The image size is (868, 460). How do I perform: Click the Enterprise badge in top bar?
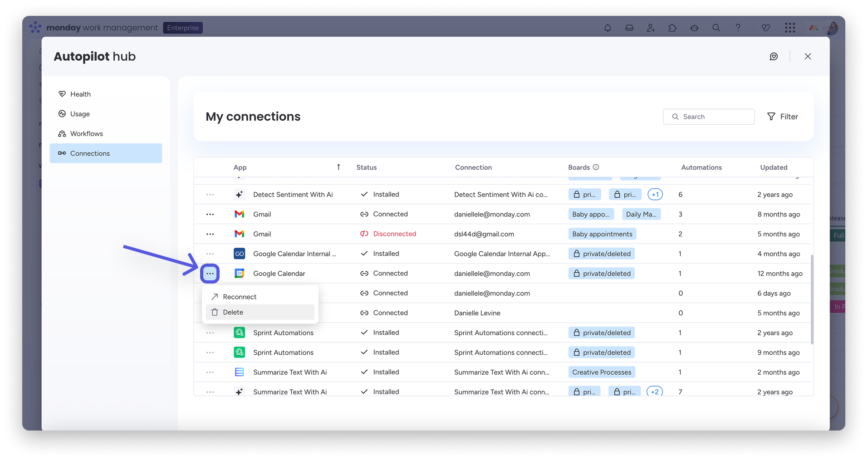coord(183,28)
